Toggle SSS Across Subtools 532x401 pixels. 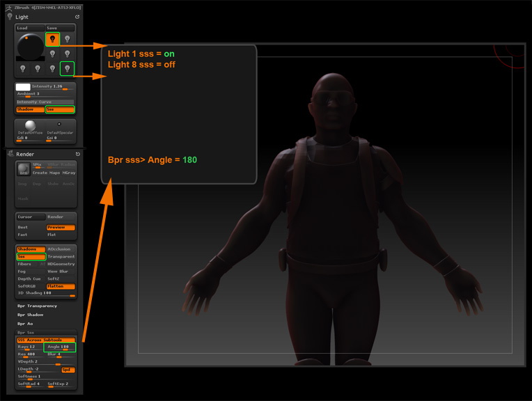coord(46,340)
